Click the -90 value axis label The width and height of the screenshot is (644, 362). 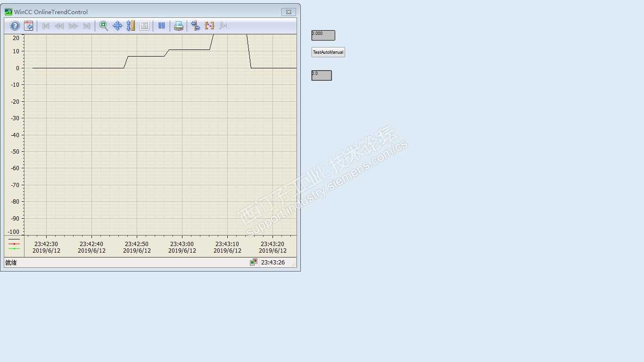[15, 218]
